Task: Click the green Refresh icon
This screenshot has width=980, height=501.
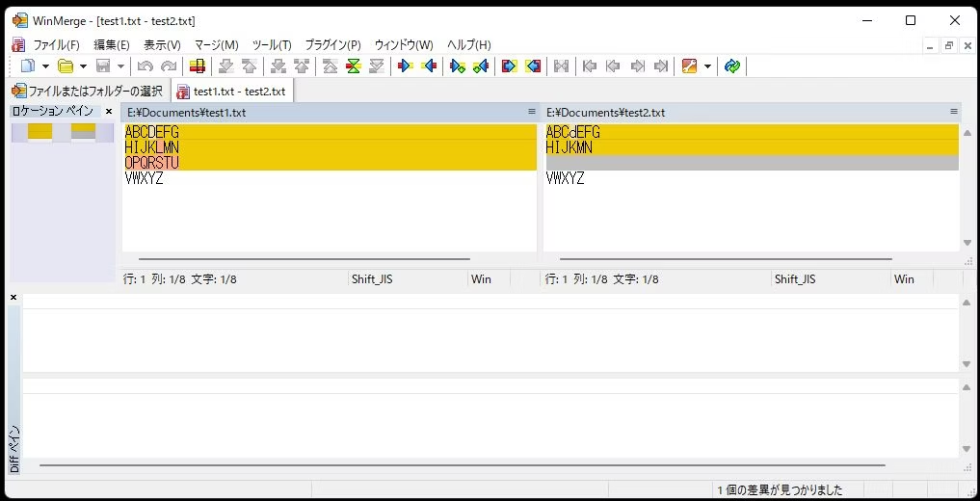Action: pyautogui.click(x=732, y=66)
